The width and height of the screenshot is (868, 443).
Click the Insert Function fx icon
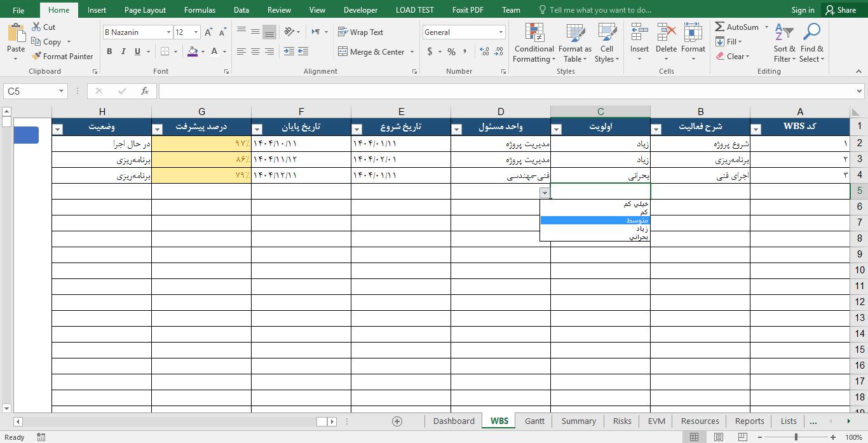[x=145, y=92]
